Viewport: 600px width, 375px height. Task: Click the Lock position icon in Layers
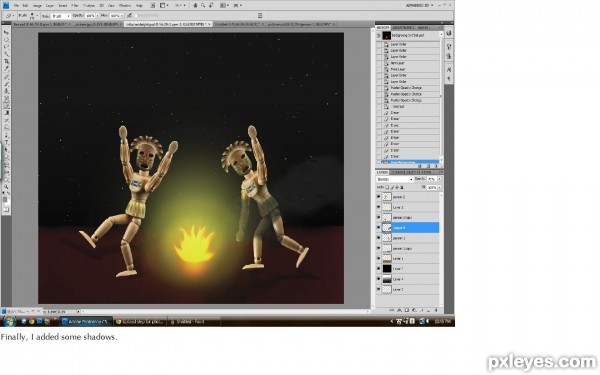pos(397,188)
